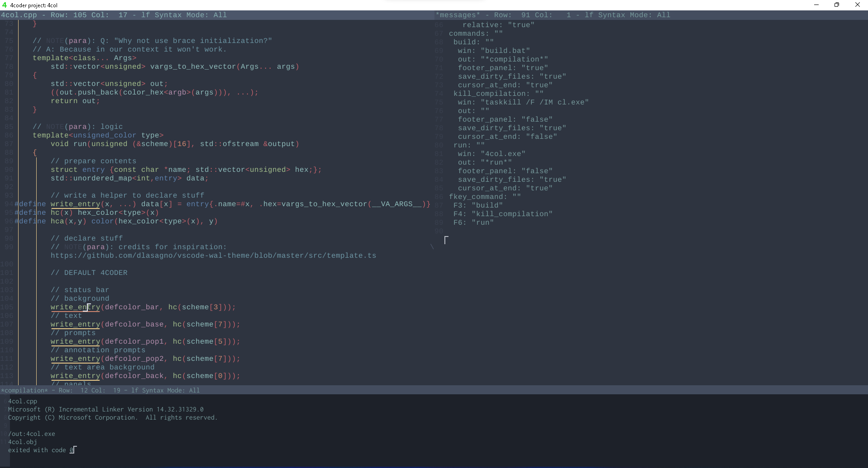Viewport: 868px width, 468px height.
Task: Click the 'out: "*compilation*"' line in messages
Action: click(503, 59)
